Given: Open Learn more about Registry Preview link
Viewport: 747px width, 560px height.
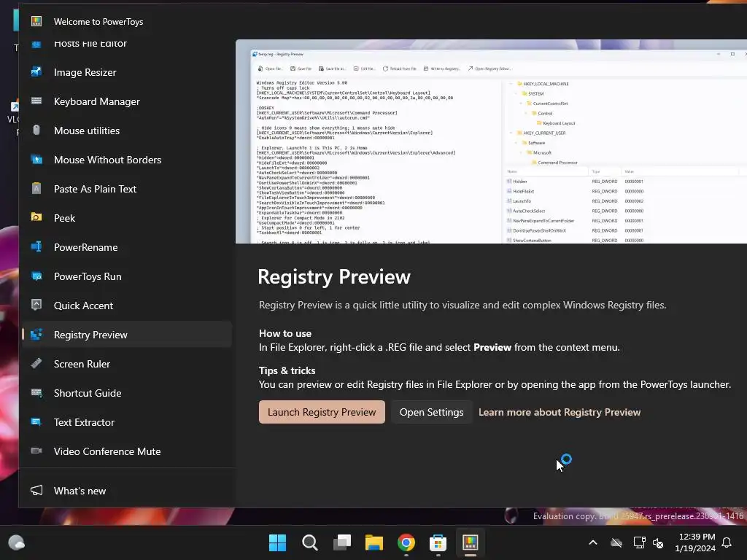Looking at the screenshot, I should pyautogui.click(x=560, y=412).
